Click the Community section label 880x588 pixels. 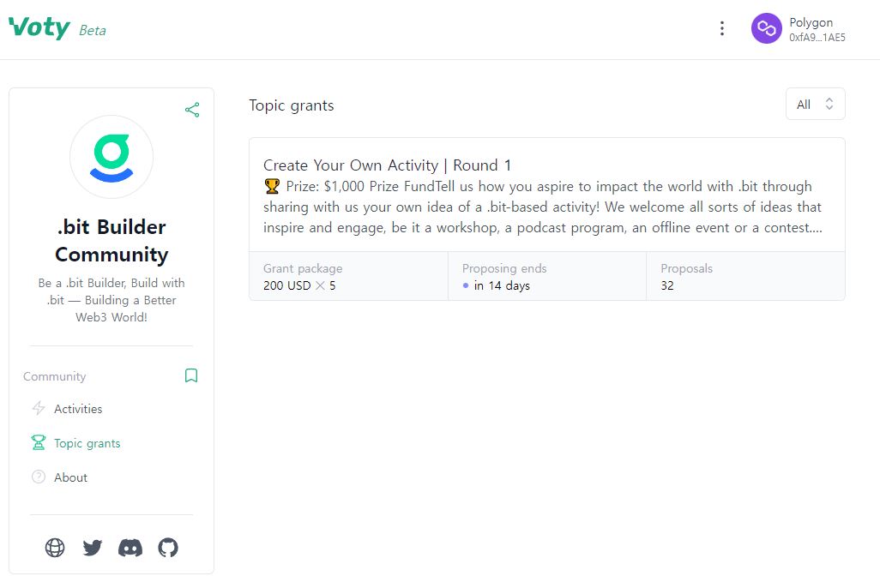click(x=54, y=376)
